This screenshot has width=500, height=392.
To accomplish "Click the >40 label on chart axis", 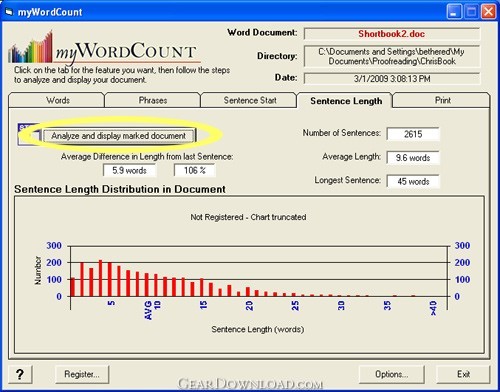I will pyautogui.click(x=433, y=308).
